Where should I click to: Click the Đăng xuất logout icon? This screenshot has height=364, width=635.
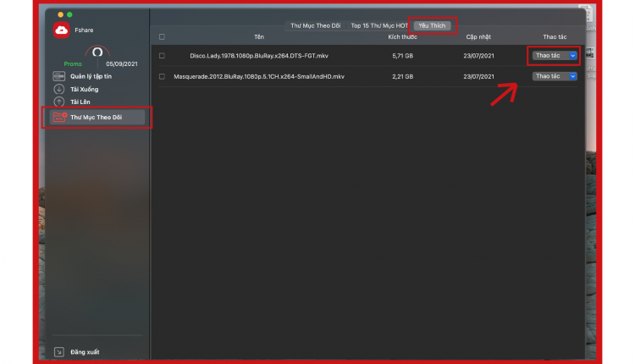59,352
